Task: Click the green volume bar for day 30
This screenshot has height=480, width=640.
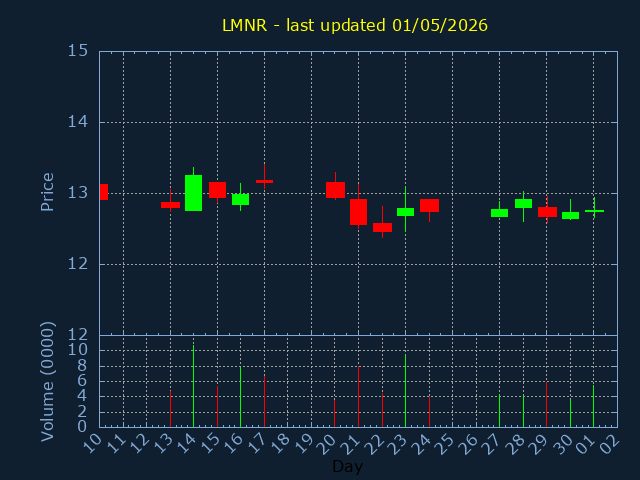Action: pyautogui.click(x=570, y=413)
